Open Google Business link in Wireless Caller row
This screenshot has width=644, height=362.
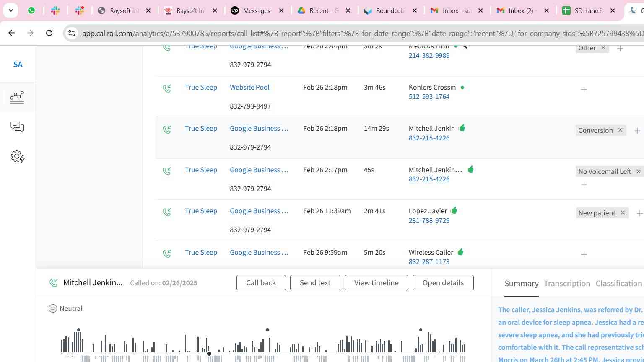click(259, 252)
